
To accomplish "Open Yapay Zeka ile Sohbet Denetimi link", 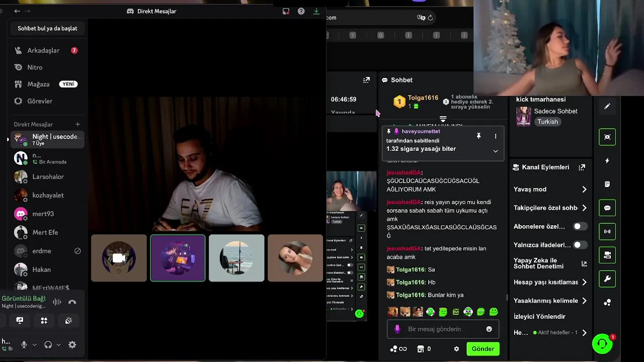I will [550, 263].
